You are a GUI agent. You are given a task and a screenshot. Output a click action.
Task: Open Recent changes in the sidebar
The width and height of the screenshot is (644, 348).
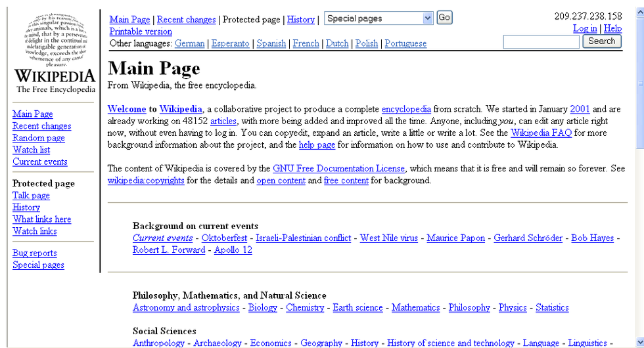pyautogui.click(x=41, y=125)
